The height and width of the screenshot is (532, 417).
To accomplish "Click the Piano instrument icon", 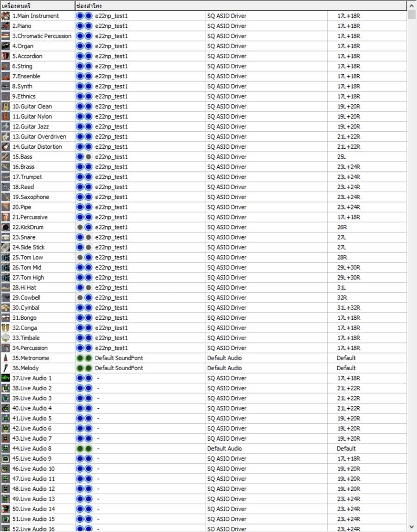I will pyautogui.click(x=6, y=26).
